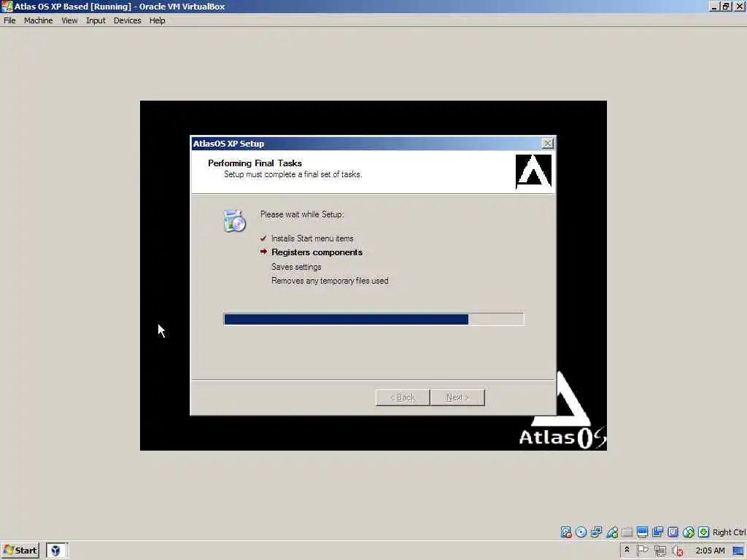
Task: Restore the VirtualBox window size
Action: (726, 6)
